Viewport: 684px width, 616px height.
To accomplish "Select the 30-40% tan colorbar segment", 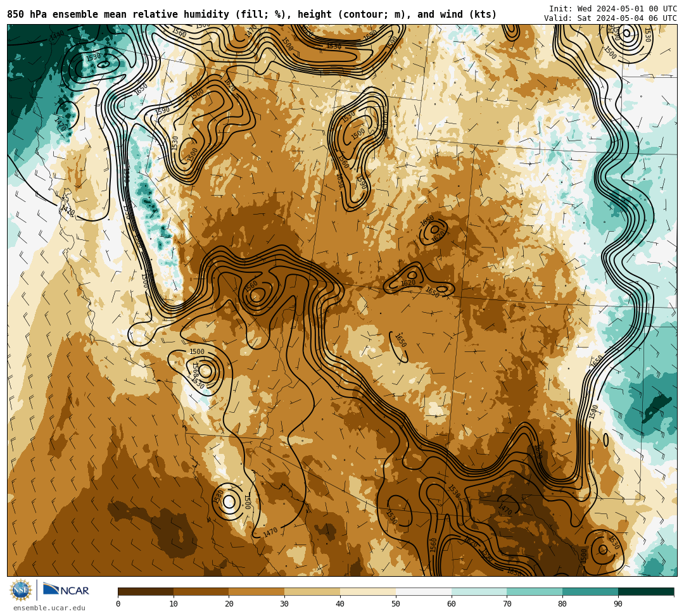I will pos(312,591).
